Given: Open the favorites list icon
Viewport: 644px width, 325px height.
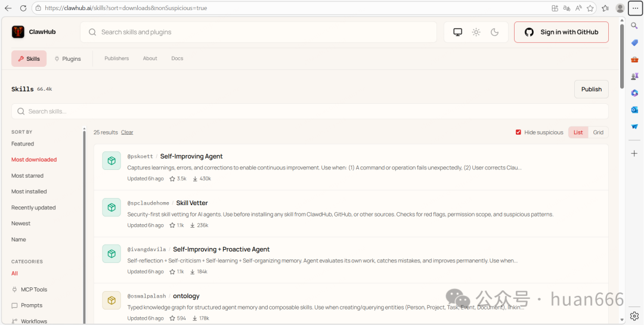Looking at the screenshot, I should click(605, 8).
